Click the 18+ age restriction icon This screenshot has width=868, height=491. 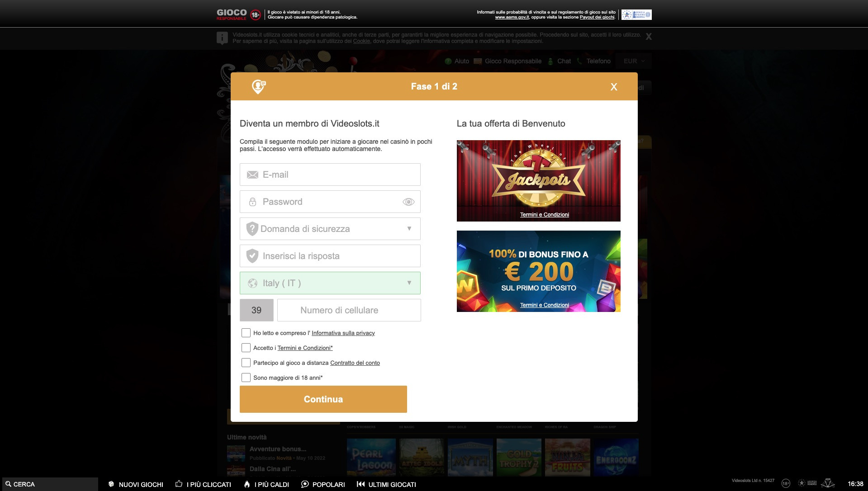786,483
